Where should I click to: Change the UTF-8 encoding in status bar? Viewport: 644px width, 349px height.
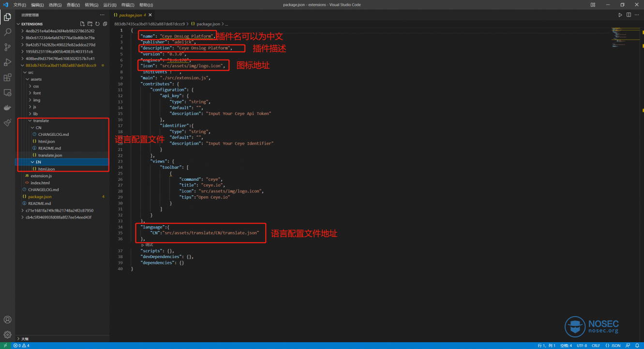[x=582, y=346]
